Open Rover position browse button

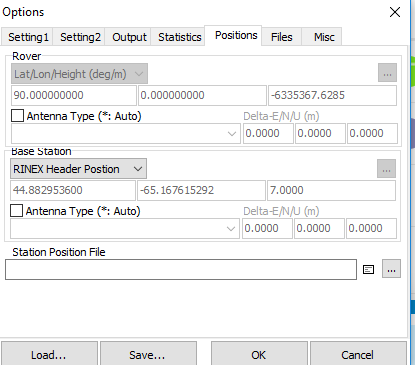pos(387,73)
